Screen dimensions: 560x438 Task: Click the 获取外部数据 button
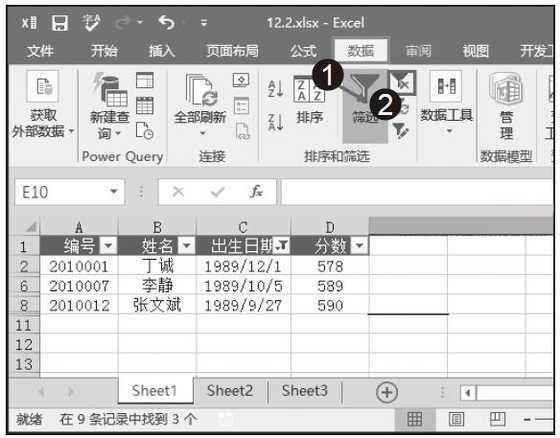(x=43, y=104)
